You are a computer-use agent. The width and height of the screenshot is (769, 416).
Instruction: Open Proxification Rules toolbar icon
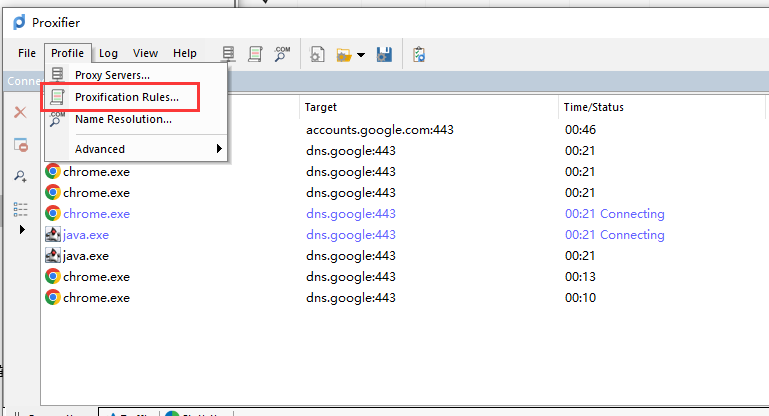tap(256, 54)
